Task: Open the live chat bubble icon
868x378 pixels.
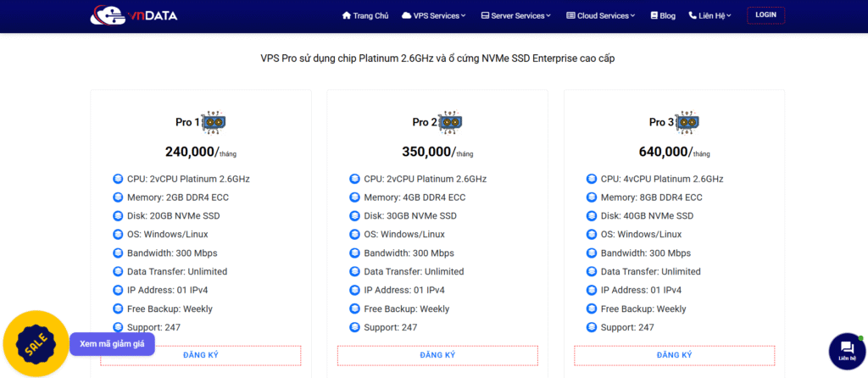Action: (847, 348)
